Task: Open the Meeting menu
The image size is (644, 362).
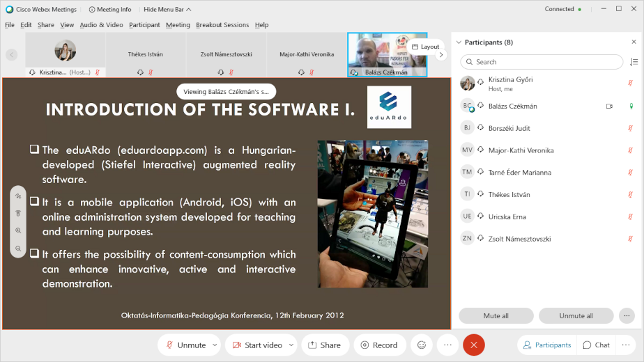Action: coord(178,24)
